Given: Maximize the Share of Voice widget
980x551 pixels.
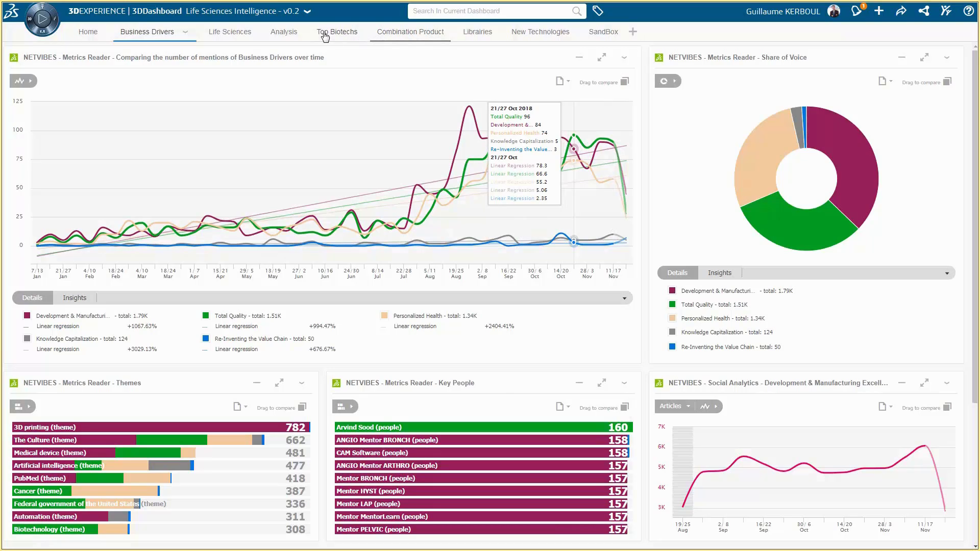Looking at the screenshot, I should pyautogui.click(x=924, y=58).
